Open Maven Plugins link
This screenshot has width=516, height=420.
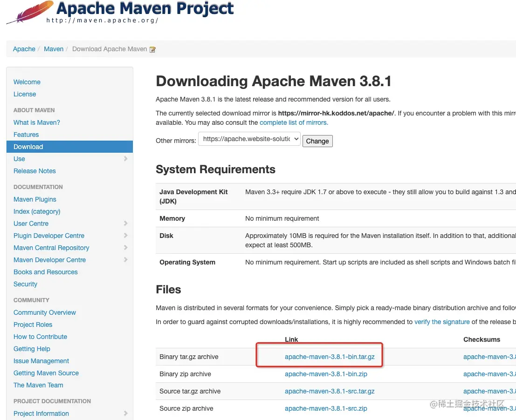[35, 199]
